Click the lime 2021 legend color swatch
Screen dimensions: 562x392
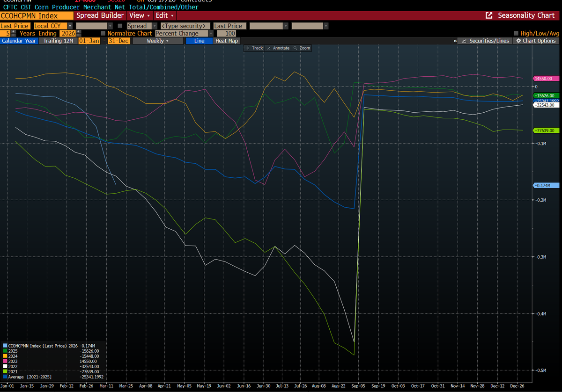5,371
